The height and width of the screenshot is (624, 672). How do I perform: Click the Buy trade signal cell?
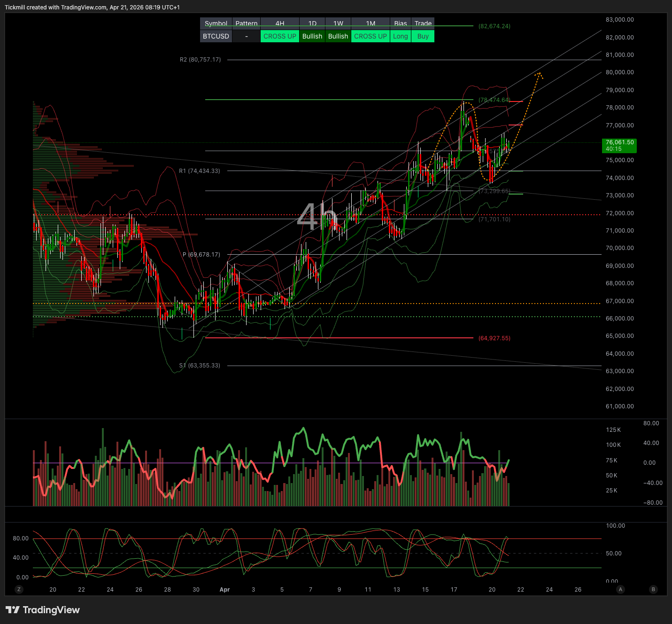[x=423, y=36]
